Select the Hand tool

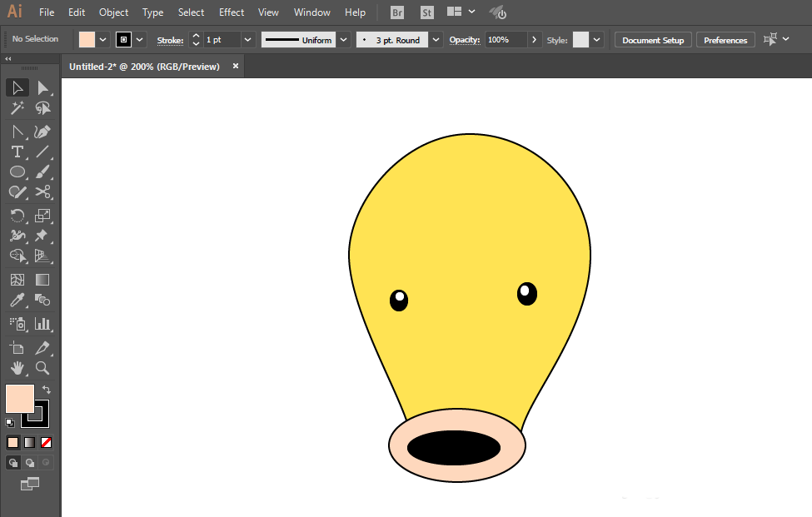pos(17,368)
